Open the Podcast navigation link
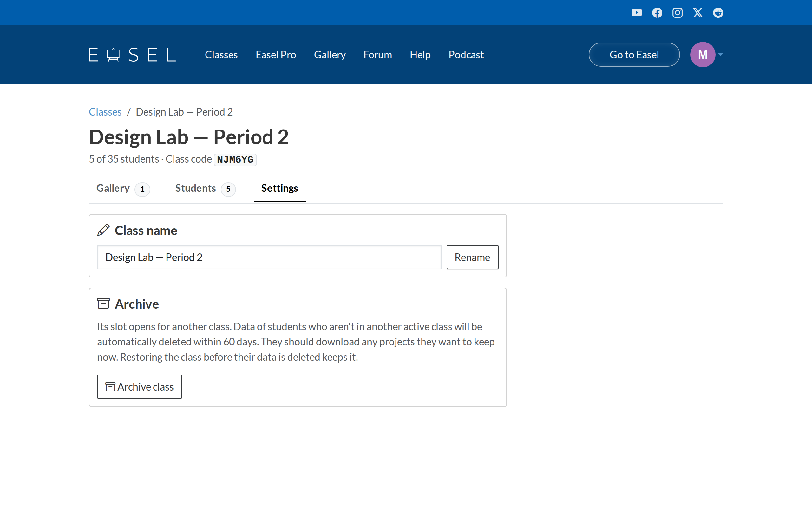This screenshot has height=508, width=812. 466,54
